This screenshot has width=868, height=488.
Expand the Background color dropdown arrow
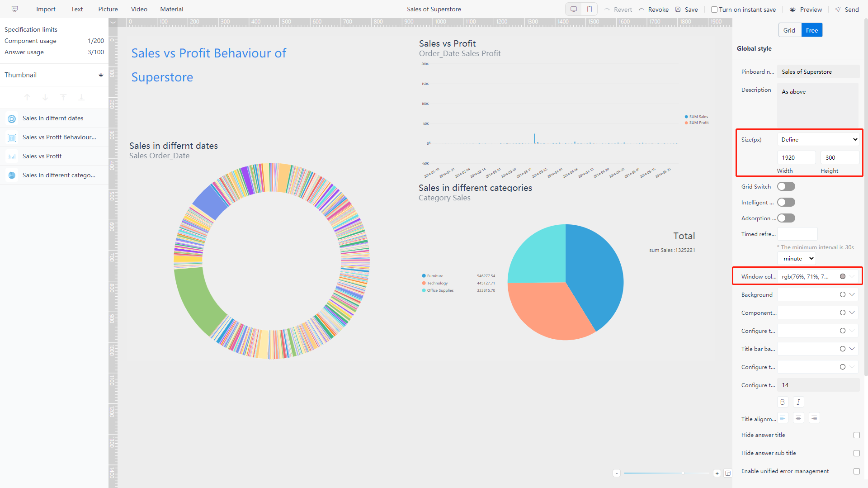(x=853, y=294)
